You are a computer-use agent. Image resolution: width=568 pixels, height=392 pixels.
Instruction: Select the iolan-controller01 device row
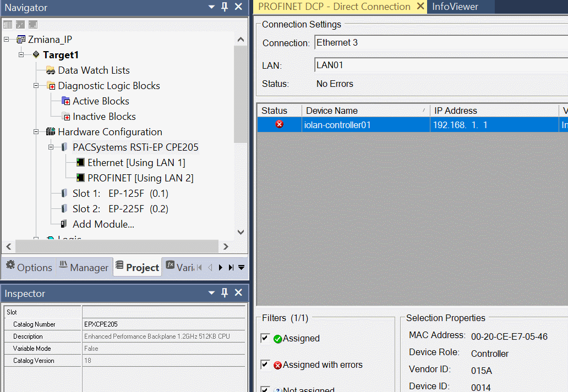(x=413, y=124)
